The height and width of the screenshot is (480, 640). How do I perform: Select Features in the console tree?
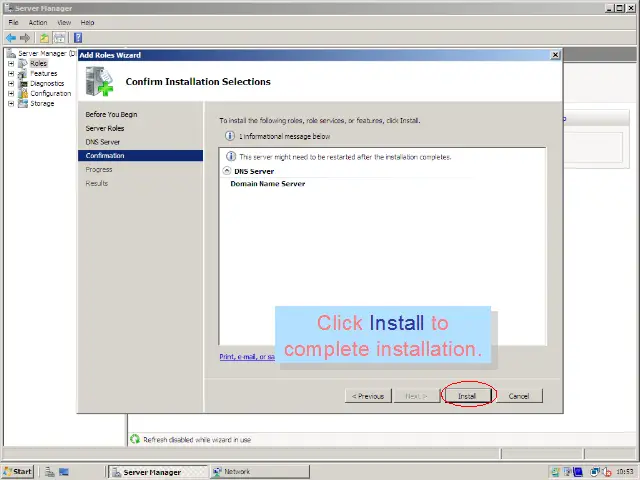[x=44, y=73]
